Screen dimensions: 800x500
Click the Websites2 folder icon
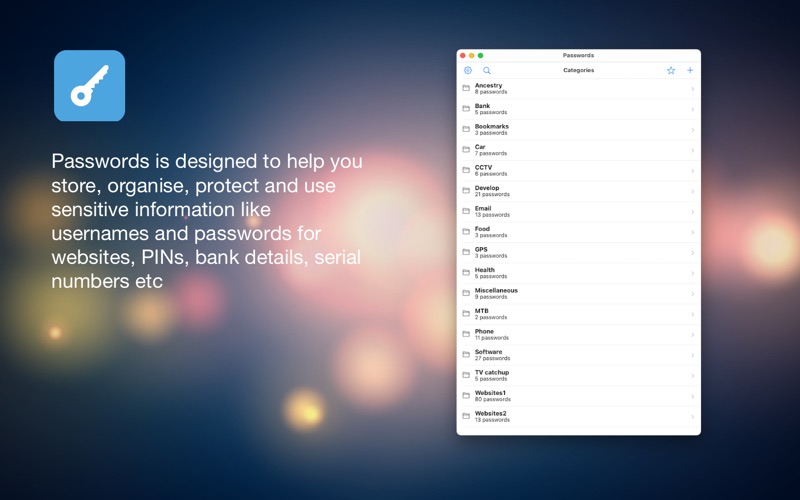click(466, 416)
